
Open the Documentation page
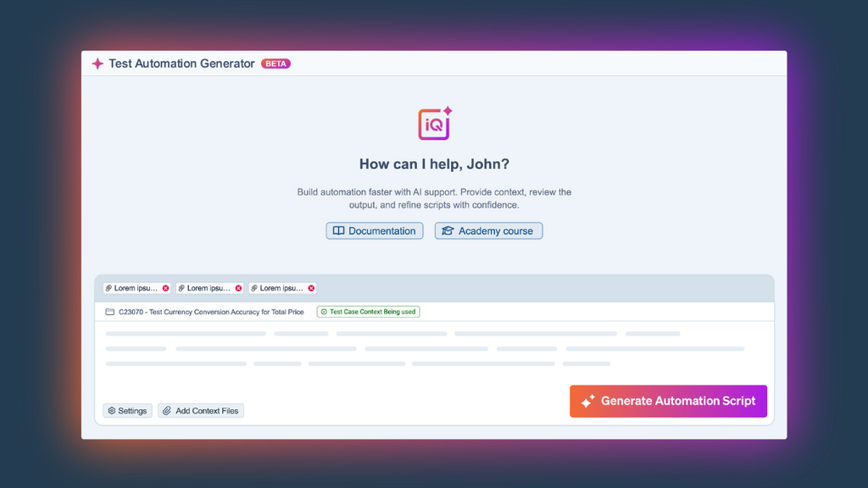374,230
